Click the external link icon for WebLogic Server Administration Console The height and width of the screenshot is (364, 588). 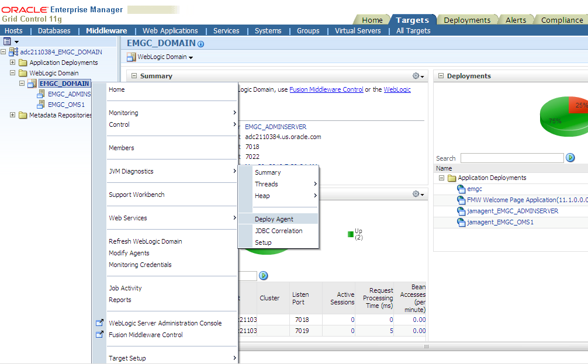(99, 323)
